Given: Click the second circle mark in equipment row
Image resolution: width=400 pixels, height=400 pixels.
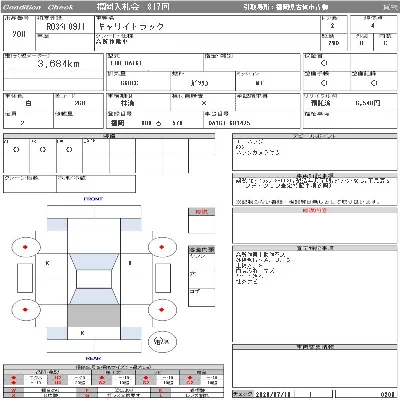Looking at the screenshot, I should [x=43, y=150].
